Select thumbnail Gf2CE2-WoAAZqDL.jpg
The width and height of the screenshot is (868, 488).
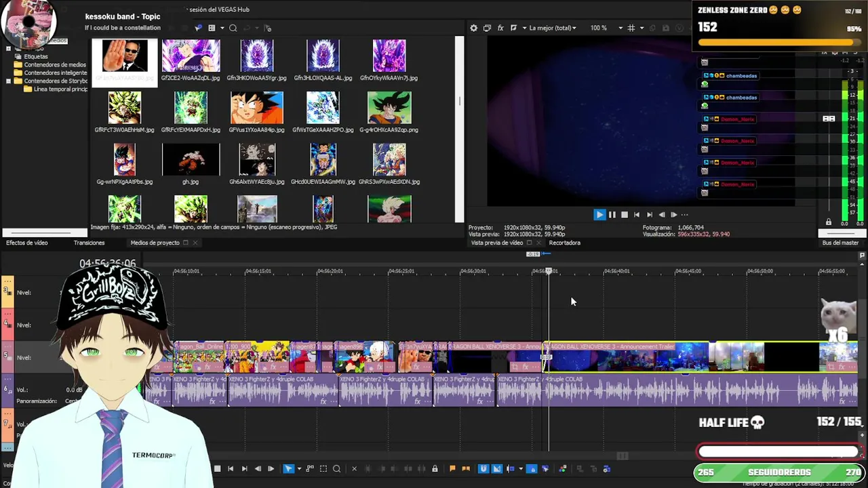191,56
